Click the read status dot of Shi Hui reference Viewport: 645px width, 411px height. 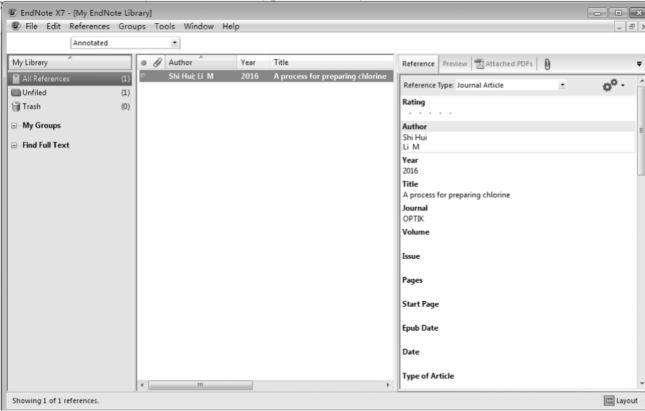[x=144, y=76]
